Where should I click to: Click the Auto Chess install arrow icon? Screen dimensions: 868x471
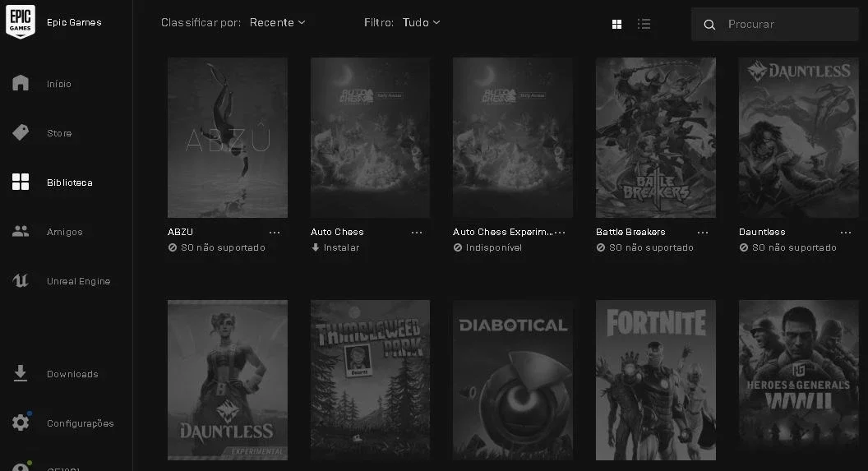coord(315,247)
